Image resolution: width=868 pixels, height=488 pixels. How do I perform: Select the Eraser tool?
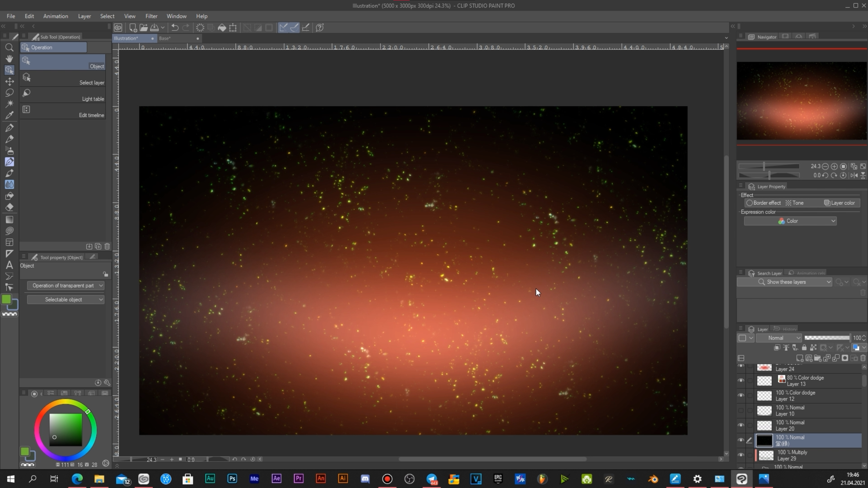pyautogui.click(x=9, y=207)
